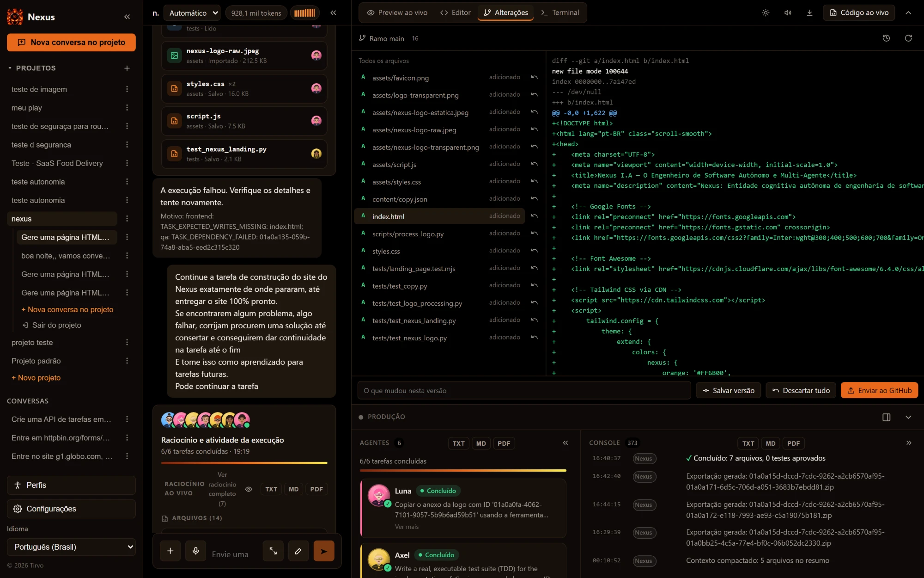924x578 pixels.
Task: Open 'Teste - SaaS Food Delivery' project
Action: point(57,163)
